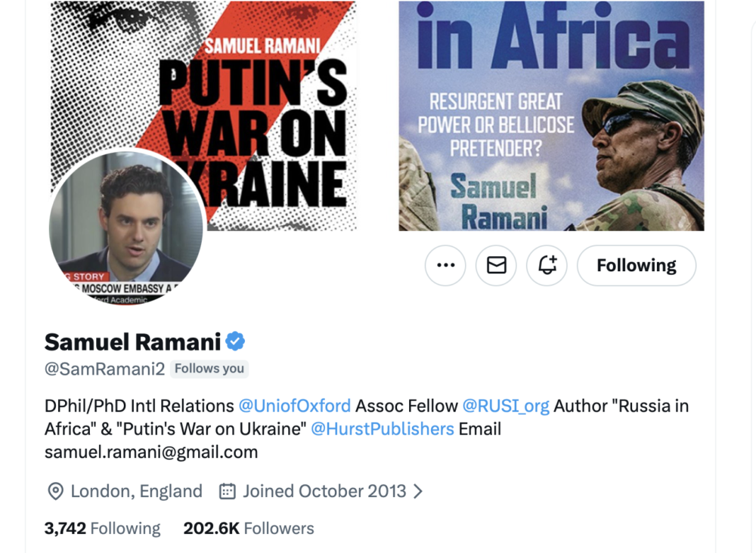Viewport: 756px width, 553px height.
Task: Visit the @HurstPublishers profile link
Action: tap(383, 429)
